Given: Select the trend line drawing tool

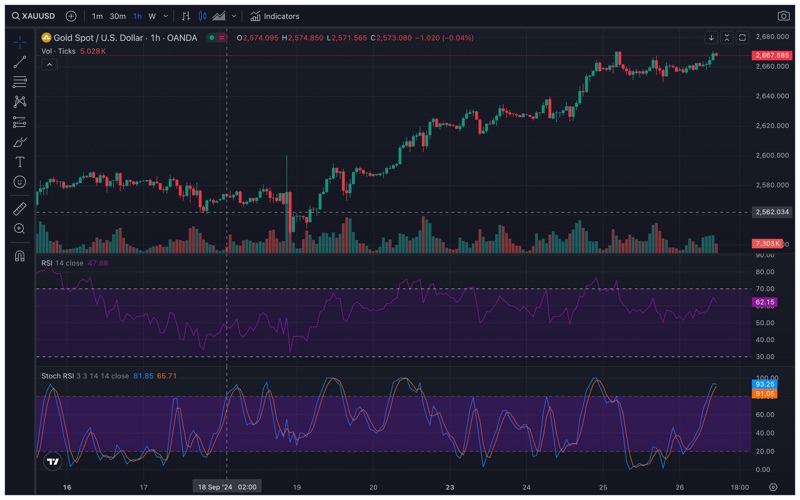Looking at the screenshot, I should coord(19,62).
